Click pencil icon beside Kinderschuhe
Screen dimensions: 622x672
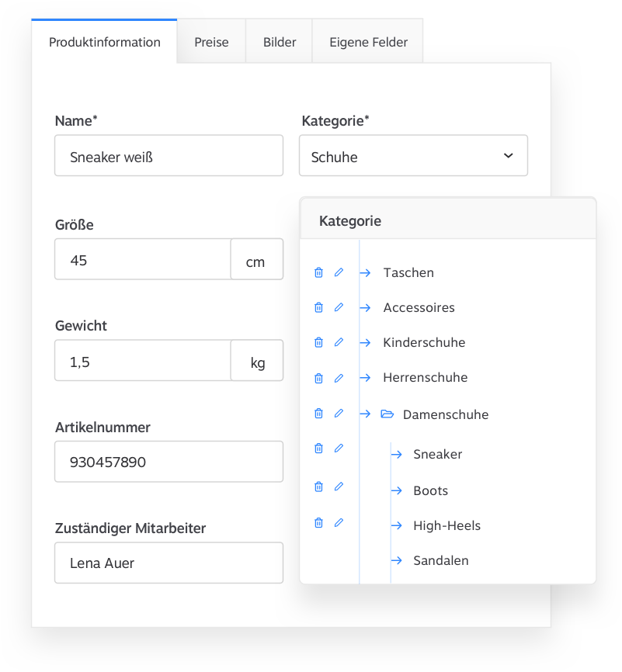[339, 342]
